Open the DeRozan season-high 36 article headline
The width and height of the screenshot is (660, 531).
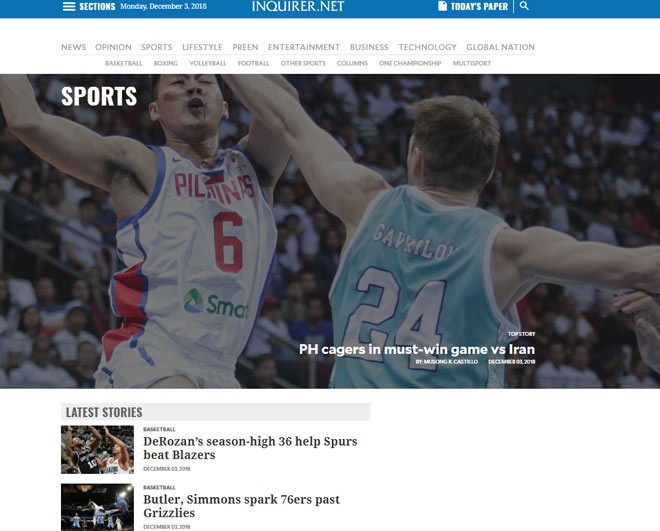pyautogui.click(x=250, y=448)
